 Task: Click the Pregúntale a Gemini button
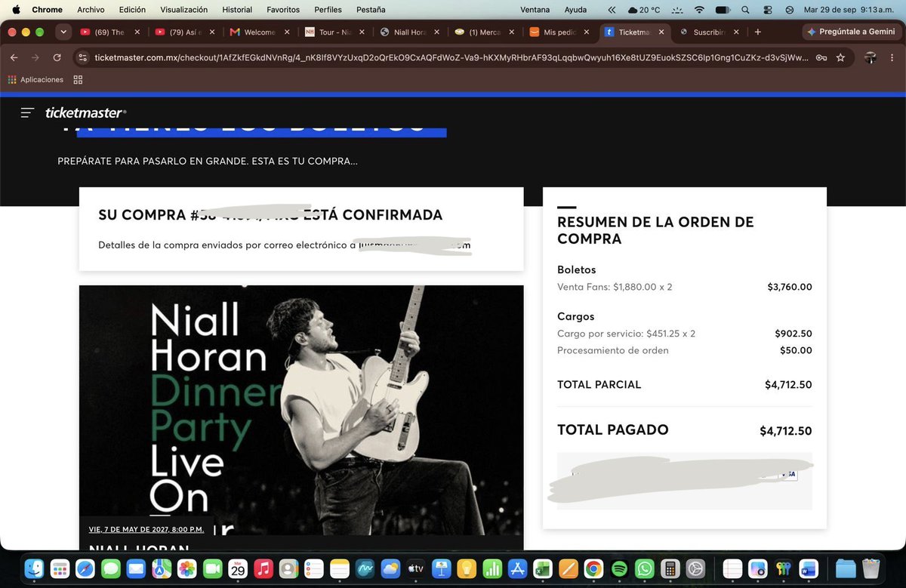click(x=851, y=32)
